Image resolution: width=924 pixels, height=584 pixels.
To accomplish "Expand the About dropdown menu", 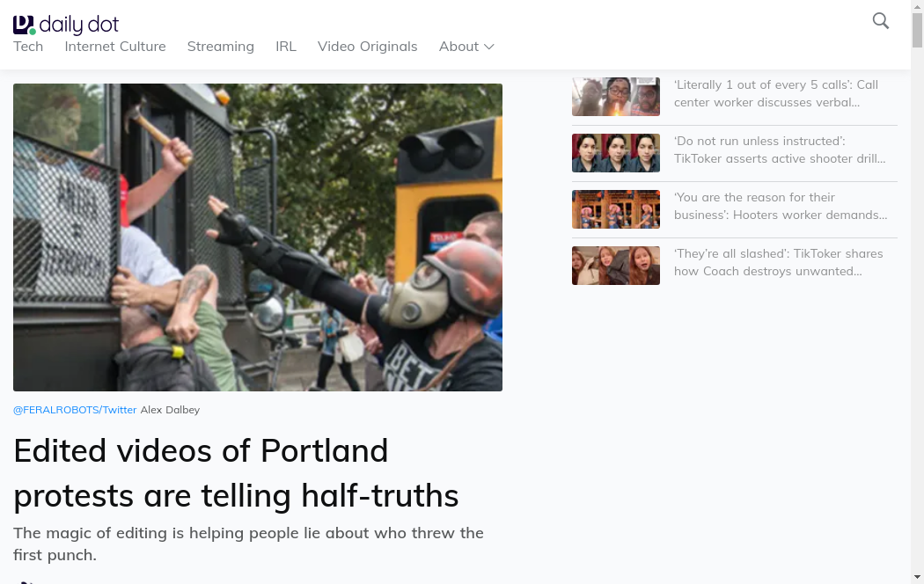I will [466, 47].
